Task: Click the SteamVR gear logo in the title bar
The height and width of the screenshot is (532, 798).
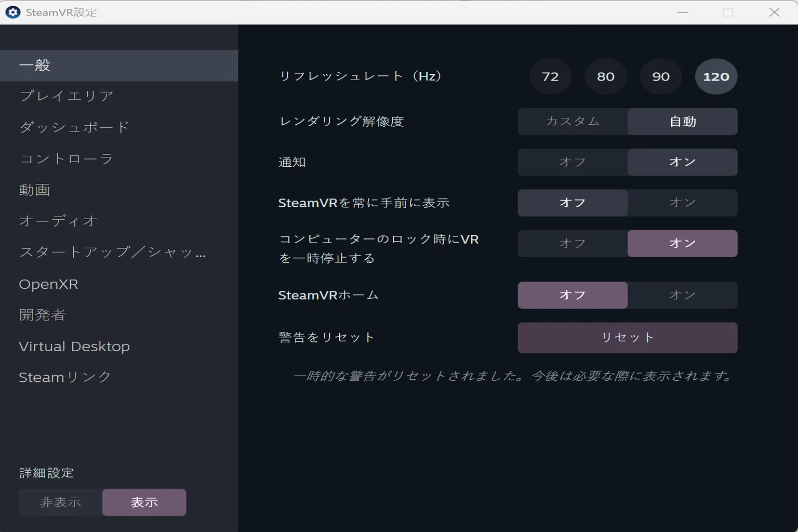Action: 12,12
